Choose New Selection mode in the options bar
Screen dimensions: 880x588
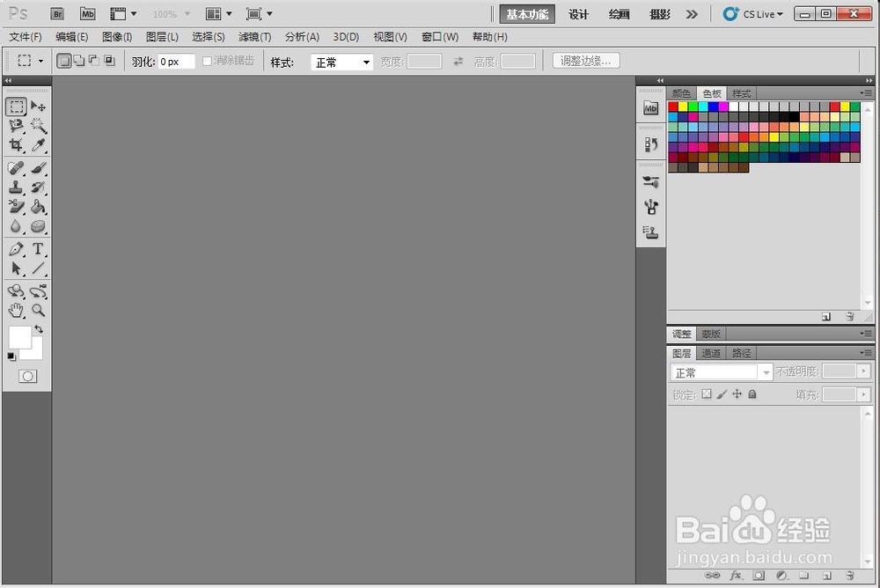point(64,61)
